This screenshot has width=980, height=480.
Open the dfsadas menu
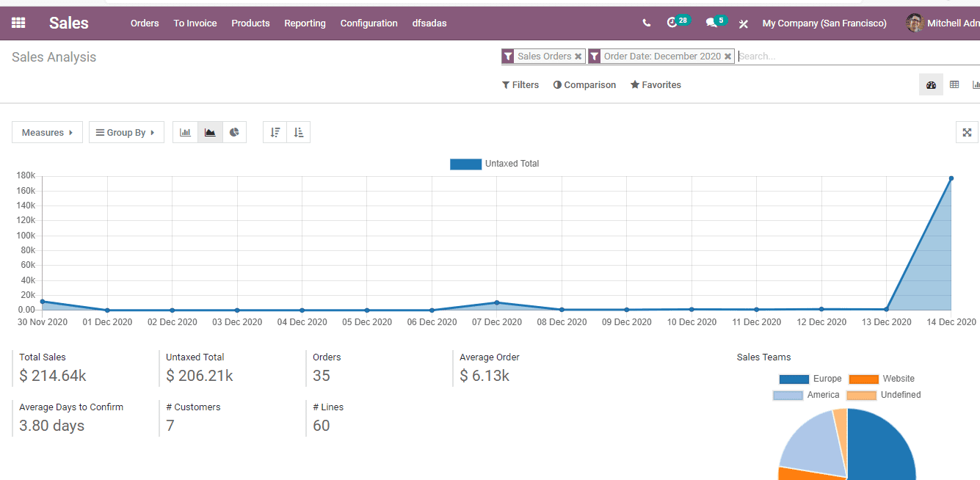429,23
